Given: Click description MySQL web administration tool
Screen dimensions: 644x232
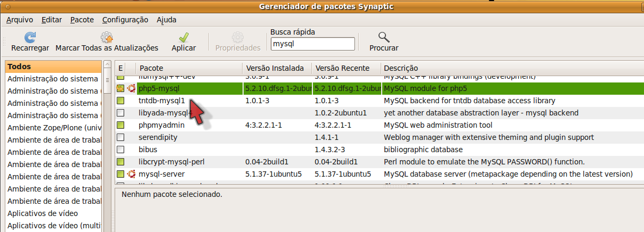Looking at the screenshot, I should 438,125.
